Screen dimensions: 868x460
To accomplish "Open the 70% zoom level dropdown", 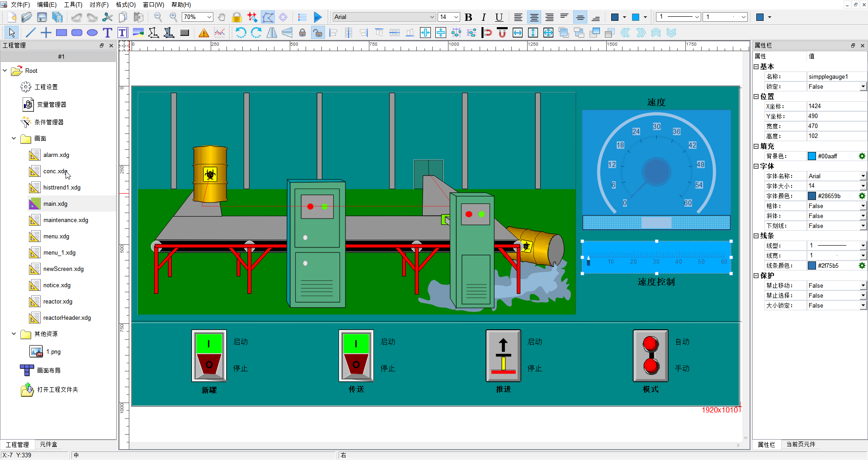I will [x=209, y=17].
